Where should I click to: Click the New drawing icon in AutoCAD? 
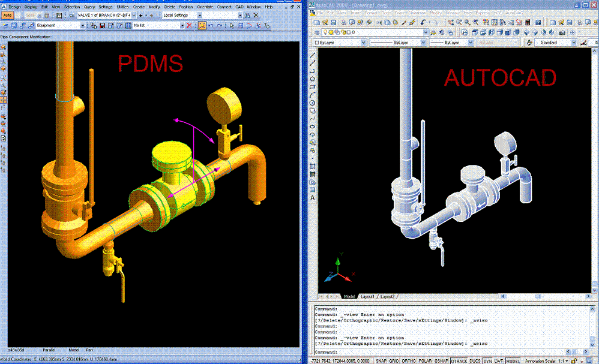(316, 23)
